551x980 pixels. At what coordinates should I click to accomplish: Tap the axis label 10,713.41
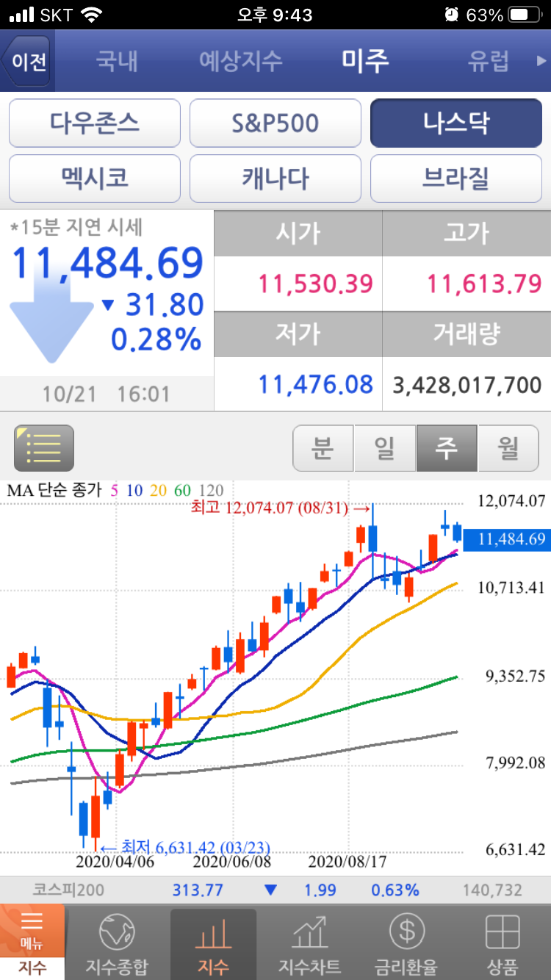point(511,588)
